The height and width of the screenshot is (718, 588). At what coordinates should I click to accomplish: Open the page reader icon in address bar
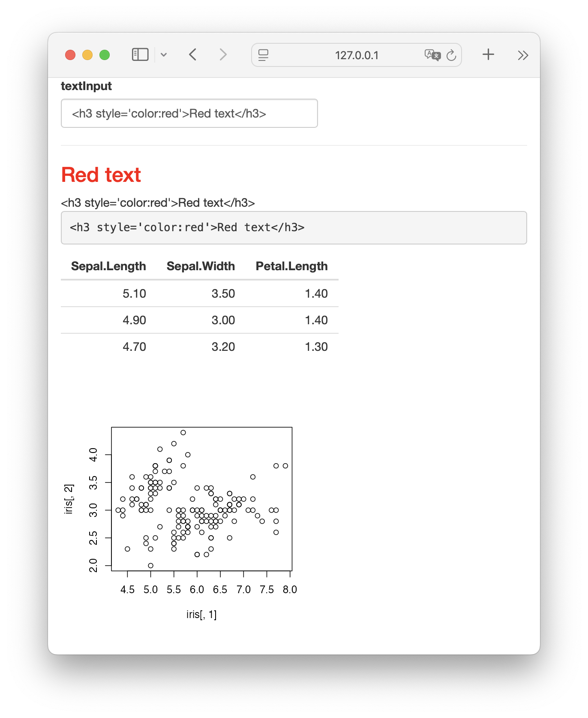(x=263, y=55)
